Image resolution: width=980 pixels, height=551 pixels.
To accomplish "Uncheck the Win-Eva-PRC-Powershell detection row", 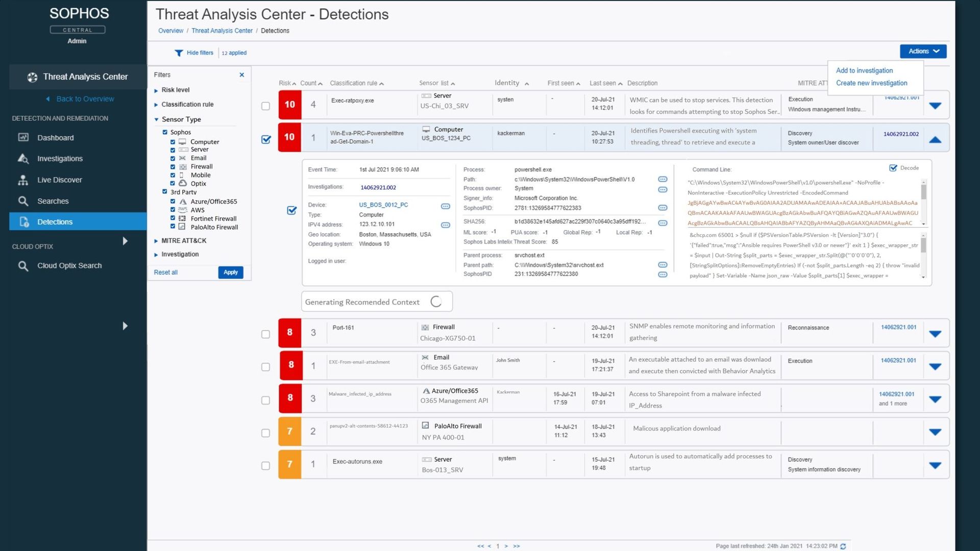I will point(266,139).
